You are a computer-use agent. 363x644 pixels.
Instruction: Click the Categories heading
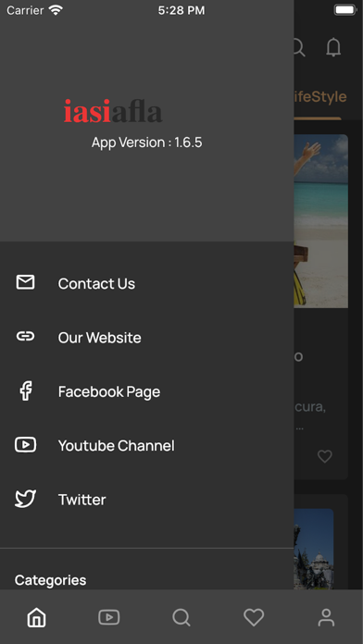click(51, 580)
